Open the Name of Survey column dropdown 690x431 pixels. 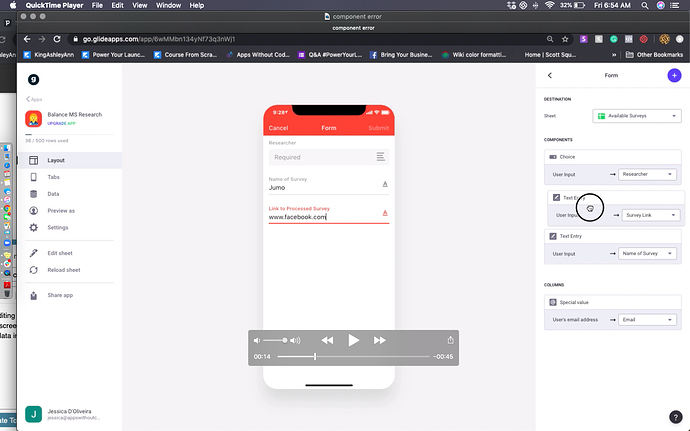point(647,254)
